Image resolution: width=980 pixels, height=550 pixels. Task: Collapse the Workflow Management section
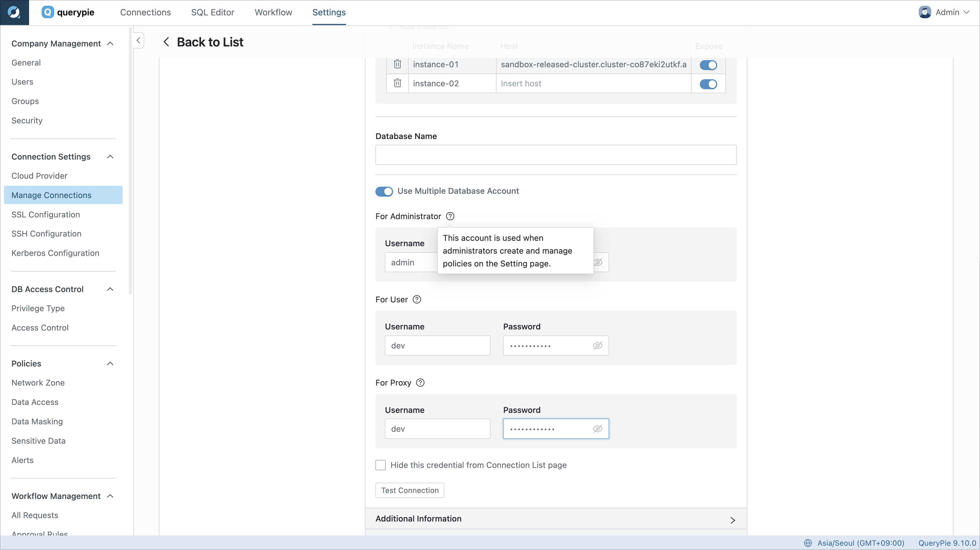tap(110, 496)
